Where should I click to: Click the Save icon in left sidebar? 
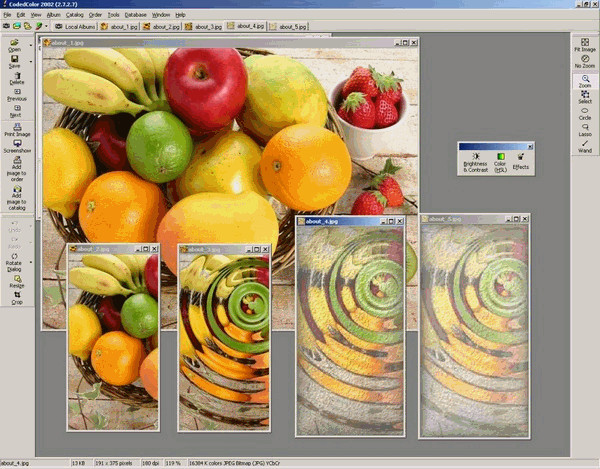(15, 62)
